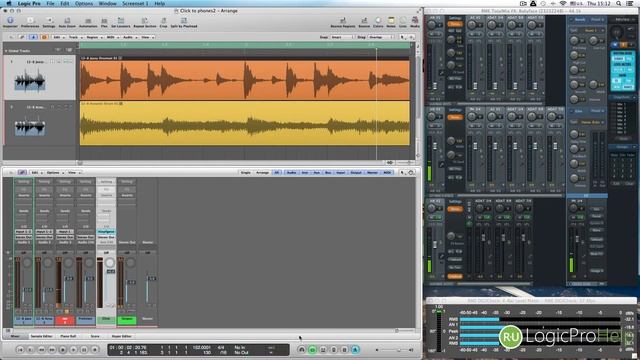This screenshot has width=640, height=360.
Task: Click the Automation toolbar icon
Action: click(88, 21)
